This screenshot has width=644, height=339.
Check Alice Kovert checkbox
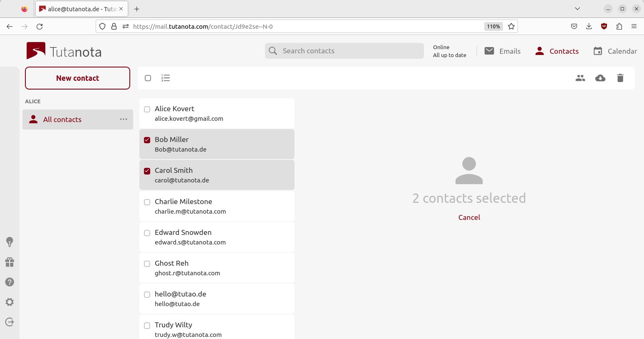(x=147, y=109)
